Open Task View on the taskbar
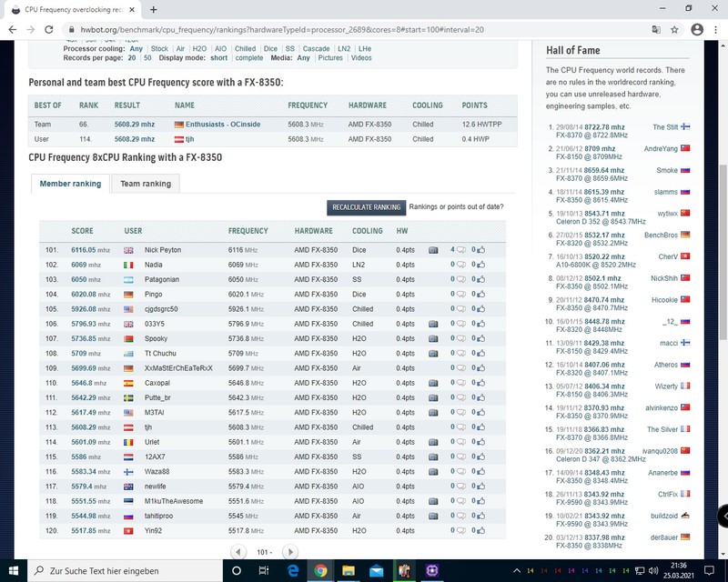Viewport: 728px width, 582px height. click(x=263, y=570)
